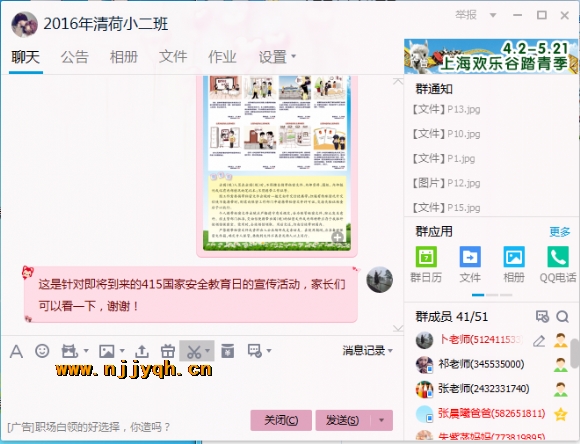Search group members with magnifier icon
Viewport: 580px width, 444px height.
[x=562, y=317]
